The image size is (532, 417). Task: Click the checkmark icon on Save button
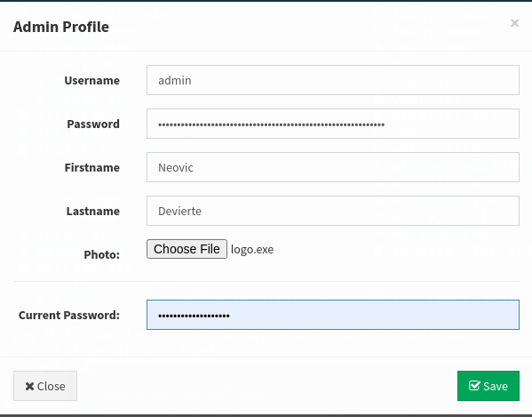(474, 385)
